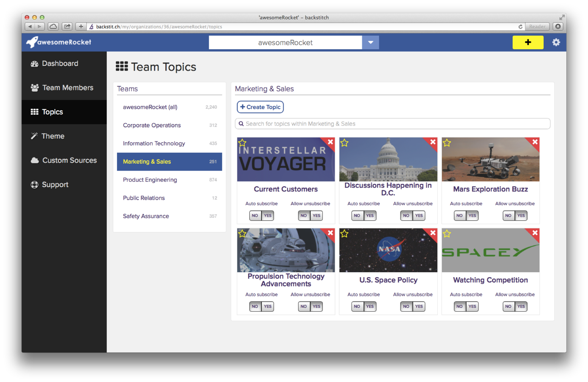Remove the Current Customers topic
Screen dimensions: 588x382
click(330, 142)
